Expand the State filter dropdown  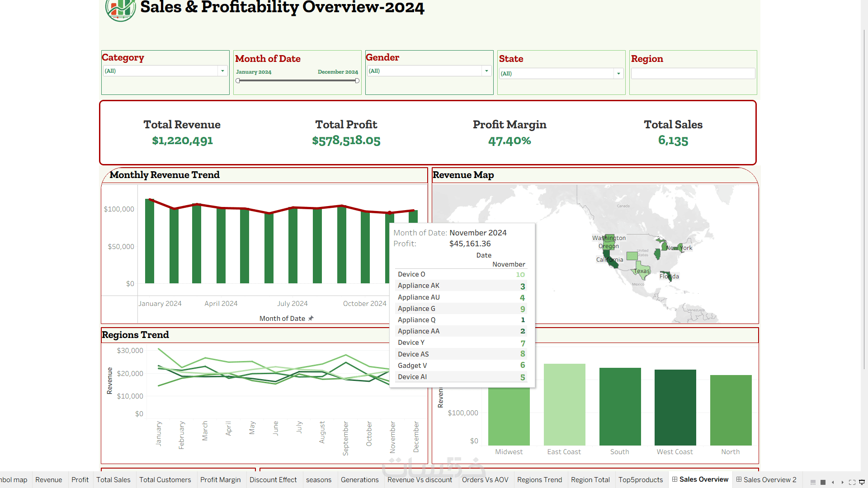tap(618, 74)
